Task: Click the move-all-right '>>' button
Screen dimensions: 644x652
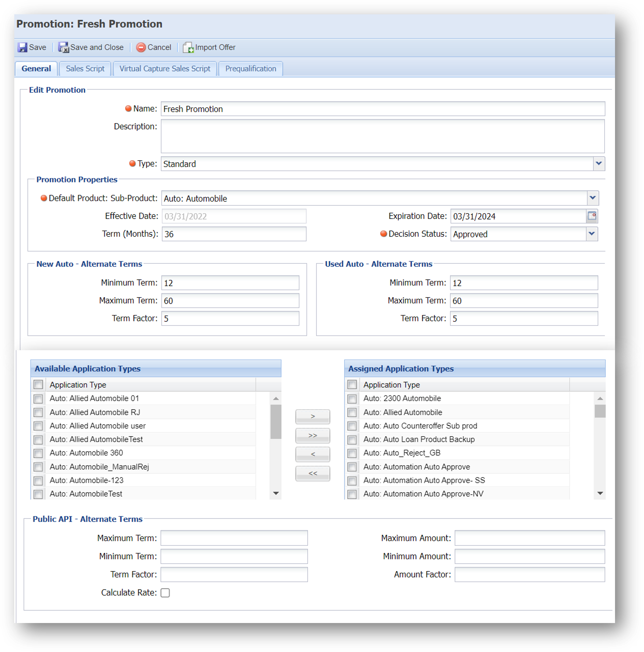Action: point(313,436)
